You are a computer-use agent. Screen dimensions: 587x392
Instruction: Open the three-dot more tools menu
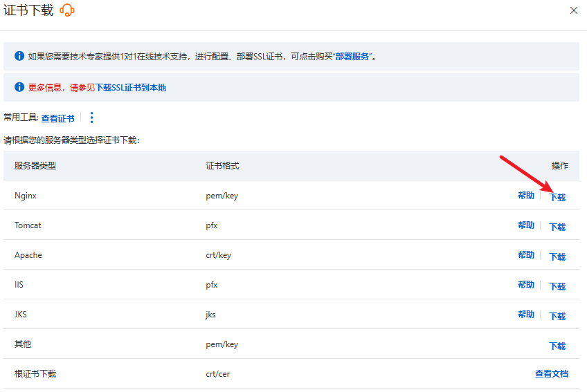pyautogui.click(x=92, y=118)
